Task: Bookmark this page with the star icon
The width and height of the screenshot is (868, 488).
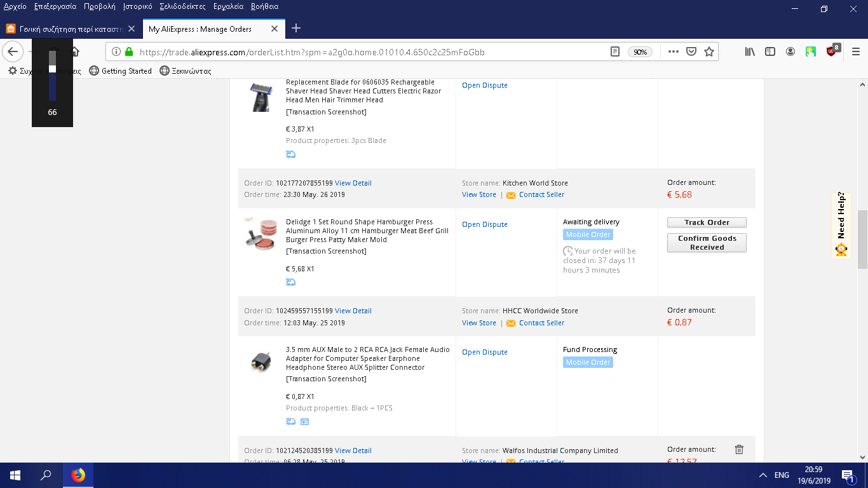Action: 709,52
